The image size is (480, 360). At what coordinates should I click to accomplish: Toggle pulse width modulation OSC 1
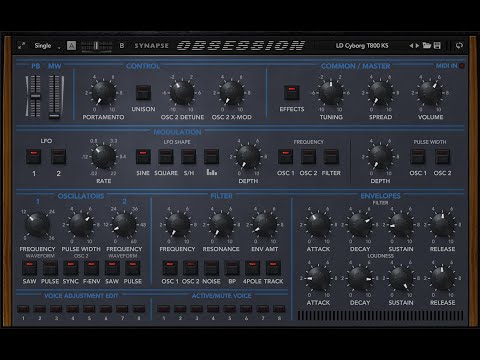tap(418, 156)
